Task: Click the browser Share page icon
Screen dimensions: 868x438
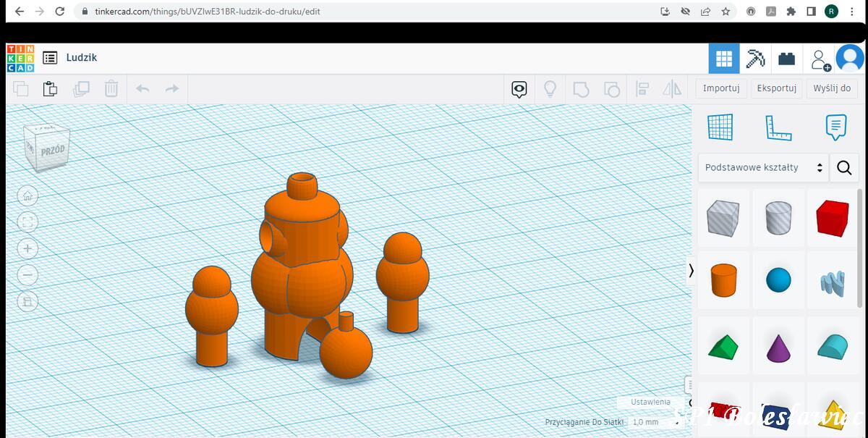Action: 705,12
